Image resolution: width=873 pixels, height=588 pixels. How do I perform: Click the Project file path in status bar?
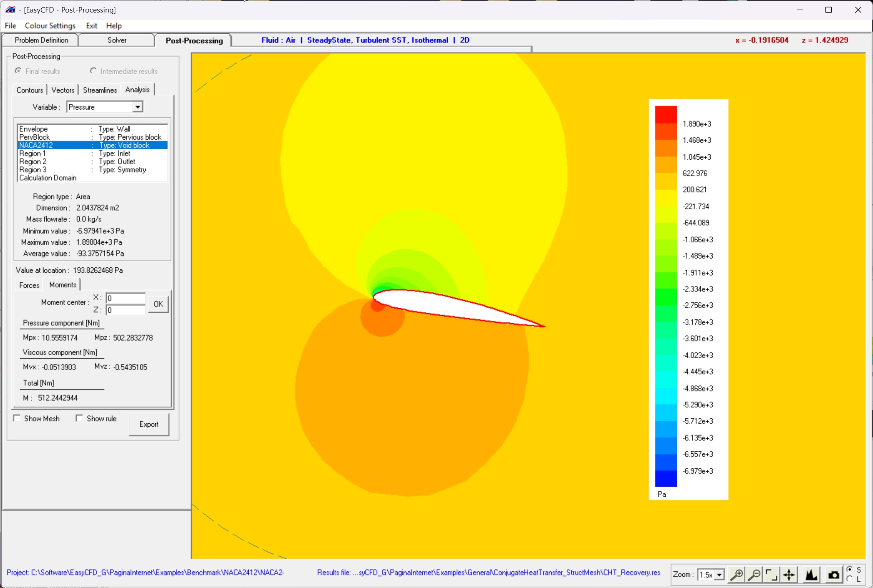pyautogui.click(x=145, y=572)
